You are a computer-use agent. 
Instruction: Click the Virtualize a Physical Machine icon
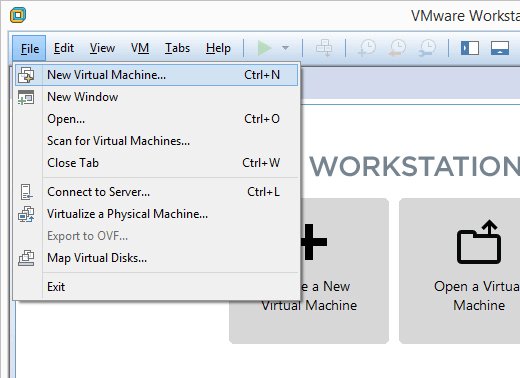(x=26, y=214)
